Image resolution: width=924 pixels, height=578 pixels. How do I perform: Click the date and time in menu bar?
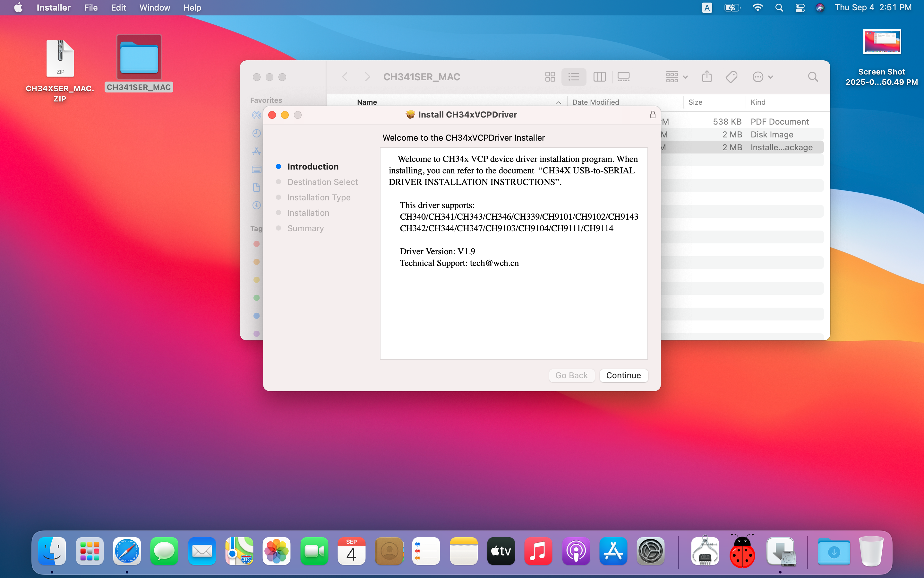(873, 8)
